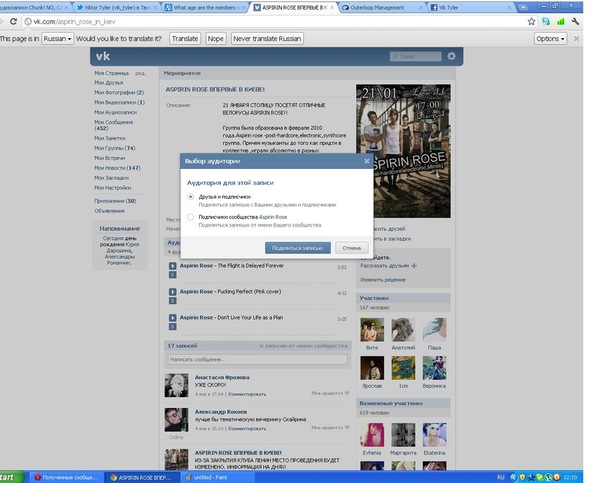The height and width of the screenshot is (483, 604).
Task: Open Мои Новости (147) menu item
Action: [x=117, y=168]
